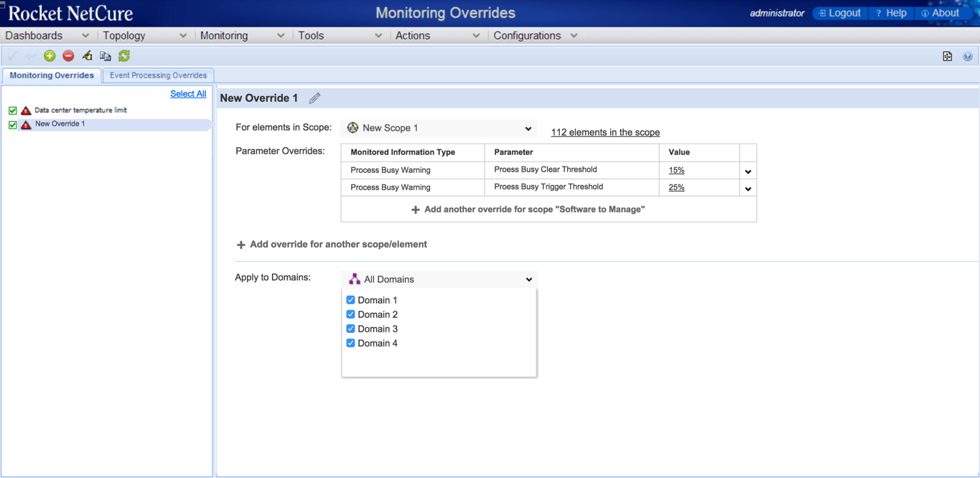
Task: Open the Actions menu
Action: 438,35
